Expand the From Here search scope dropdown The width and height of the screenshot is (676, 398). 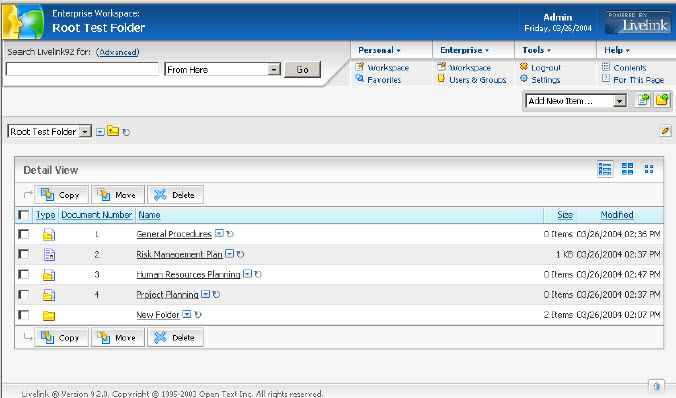click(222, 69)
